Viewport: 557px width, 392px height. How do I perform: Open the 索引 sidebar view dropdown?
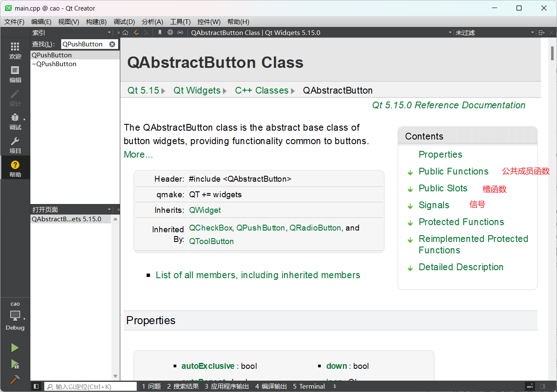(x=109, y=32)
